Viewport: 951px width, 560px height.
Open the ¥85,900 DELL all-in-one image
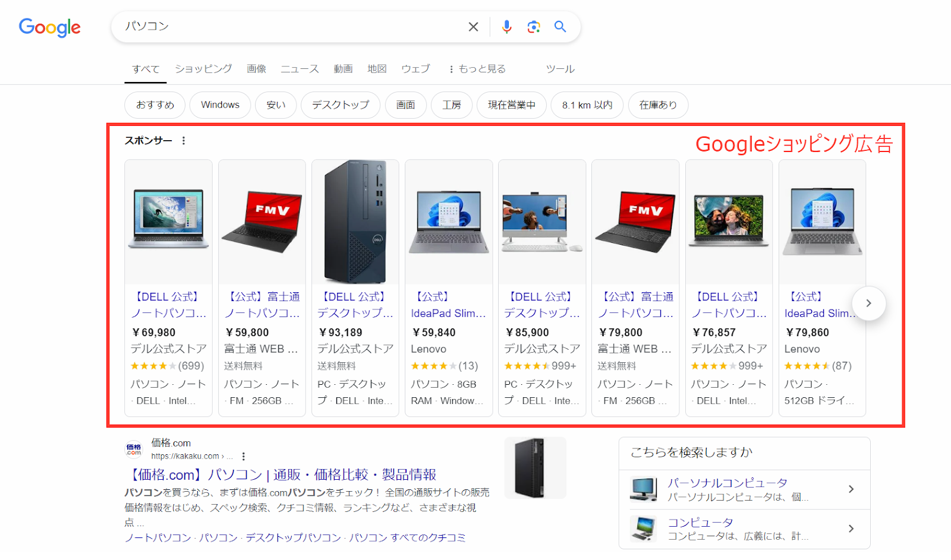(542, 222)
